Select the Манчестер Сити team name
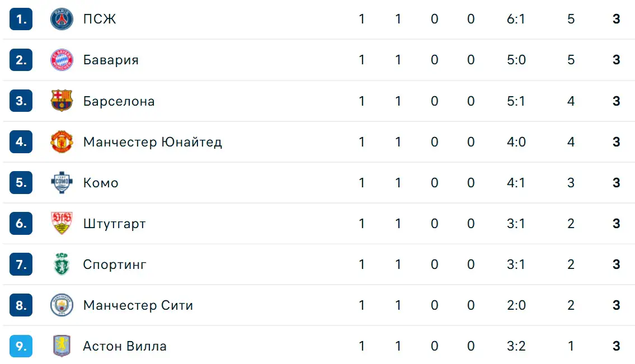This screenshot has height=364, width=635. coord(138,305)
